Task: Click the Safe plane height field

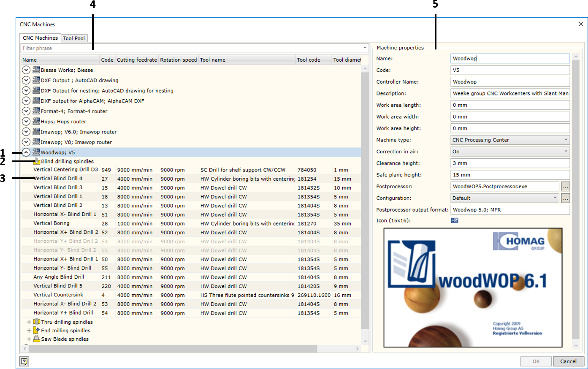Action: [510, 175]
